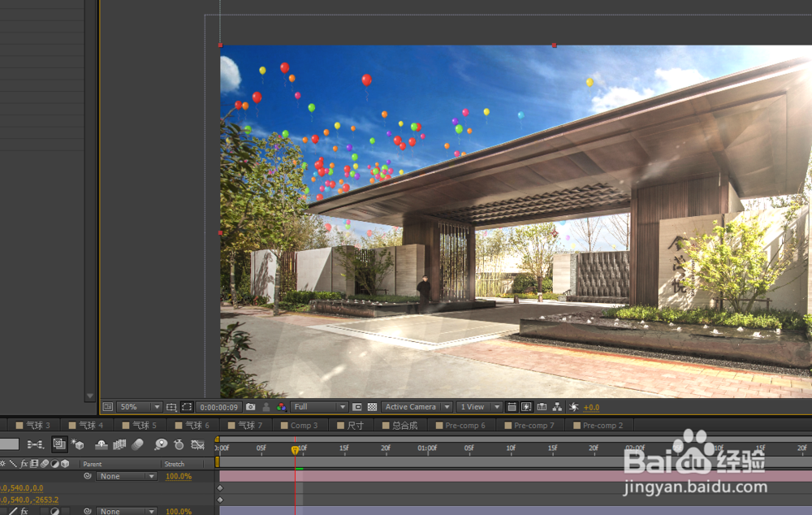The width and height of the screenshot is (812, 515).
Task: Click adjustment layer column header icon
Action: [55, 464]
